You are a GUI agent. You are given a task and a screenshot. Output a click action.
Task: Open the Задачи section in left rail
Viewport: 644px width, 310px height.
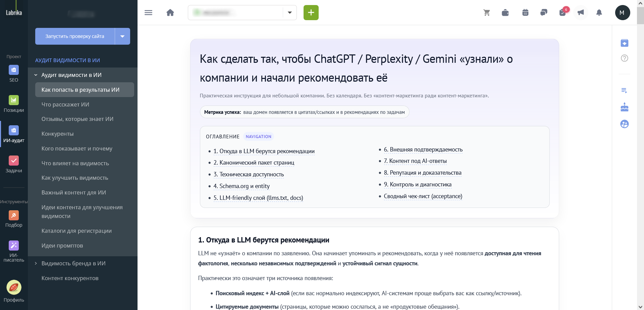click(14, 164)
